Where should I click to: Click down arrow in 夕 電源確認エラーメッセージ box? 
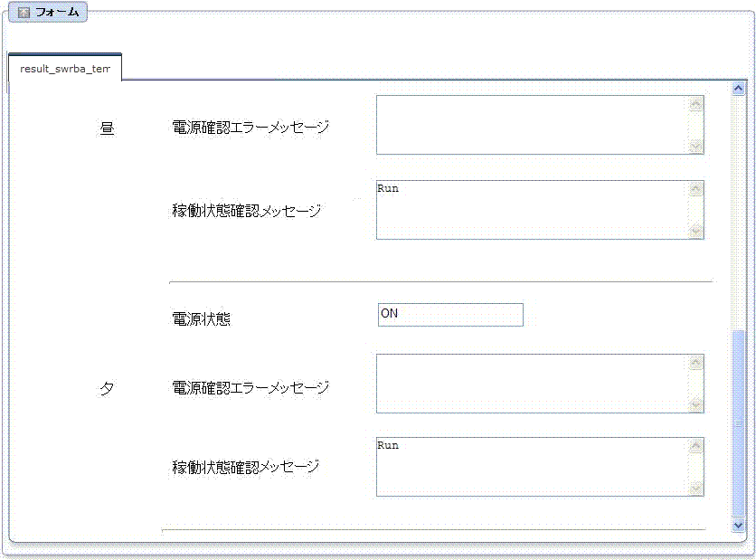pyautogui.click(x=695, y=404)
